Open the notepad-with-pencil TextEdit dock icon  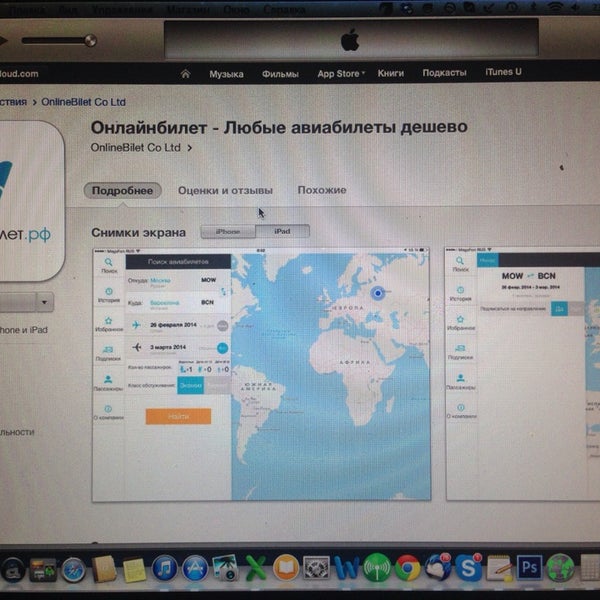point(499,568)
